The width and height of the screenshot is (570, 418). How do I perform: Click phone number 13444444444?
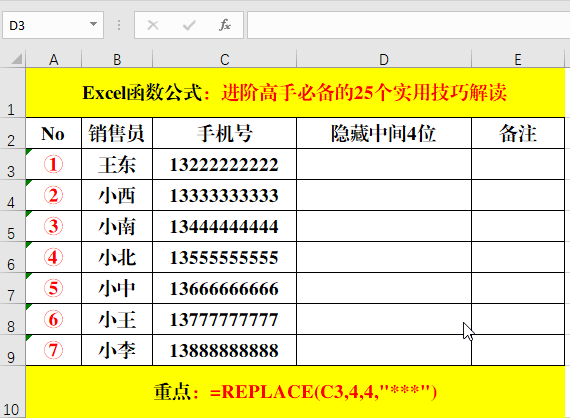click(x=225, y=226)
